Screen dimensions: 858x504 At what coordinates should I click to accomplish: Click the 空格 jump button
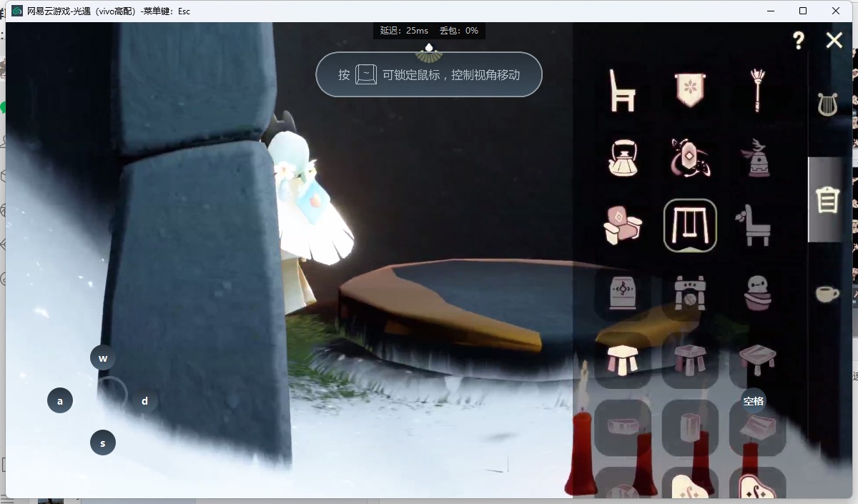[x=754, y=401]
